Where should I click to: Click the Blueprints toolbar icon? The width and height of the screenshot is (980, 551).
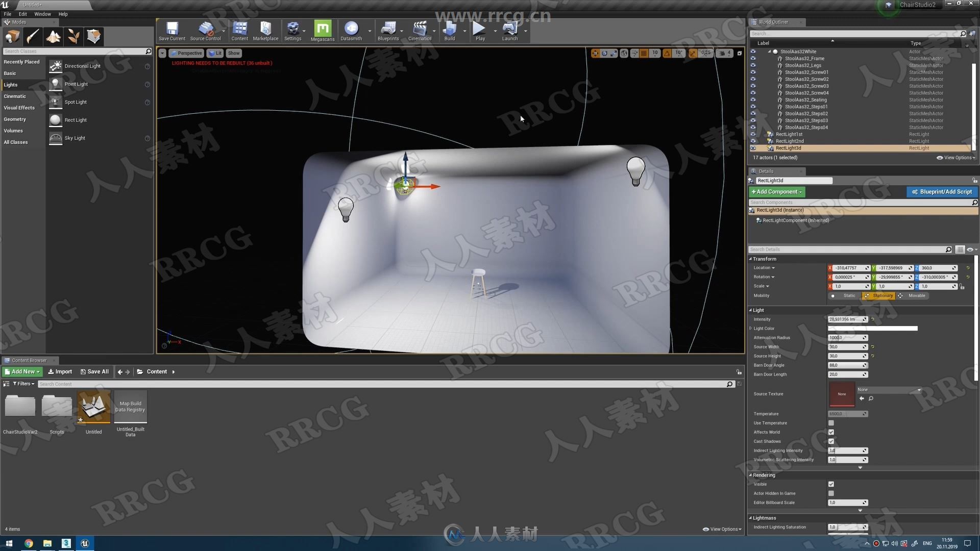coord(388,30)
